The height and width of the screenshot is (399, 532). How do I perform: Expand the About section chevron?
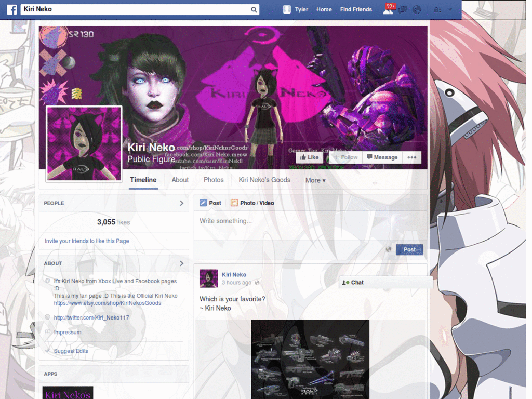[181, 263]
